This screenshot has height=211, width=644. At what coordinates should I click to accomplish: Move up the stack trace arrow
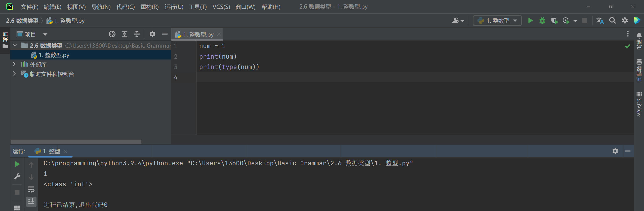pyautogui.click(x=31, y=165)
